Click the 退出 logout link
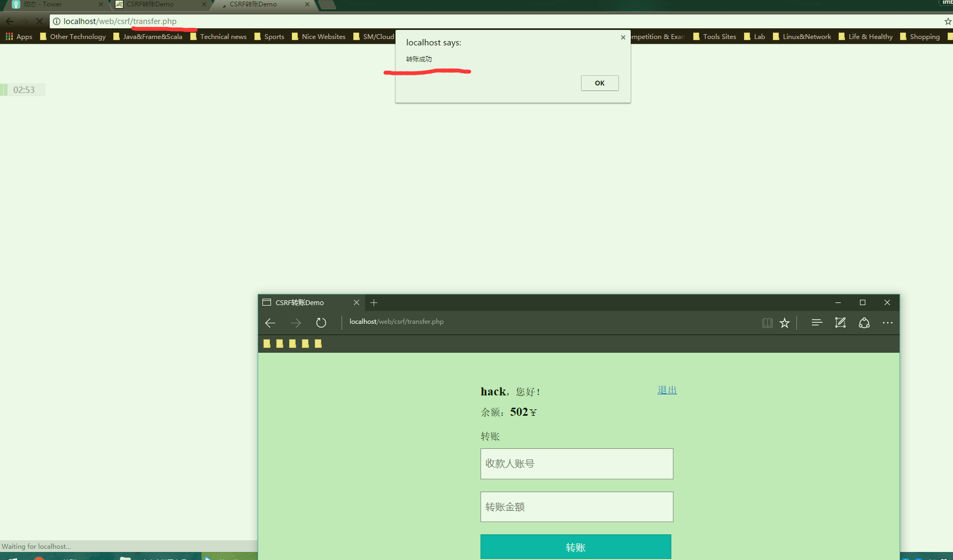Viewport: 953px width, 560px height. point(667,390)
